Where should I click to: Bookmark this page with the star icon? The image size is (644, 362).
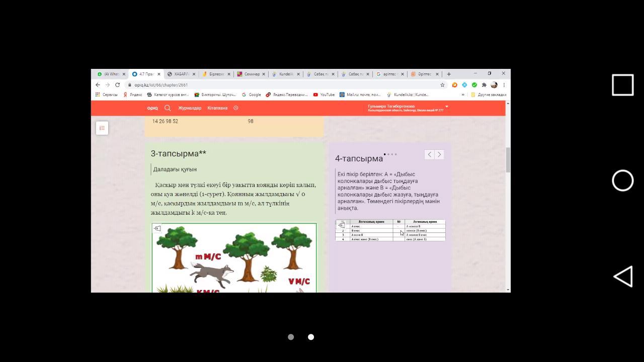click(x=442, y=85)
